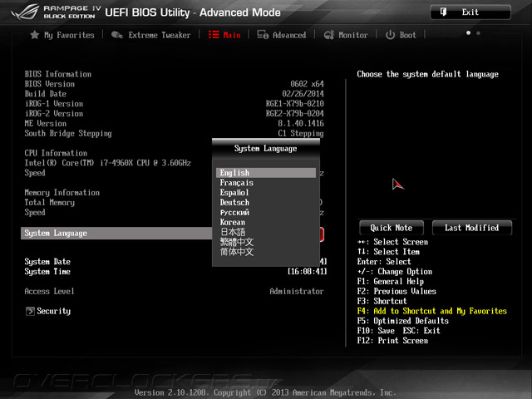532x399 pixels.
Task: Open Quick Note
Action: pyautogui.click(x=392, y=228)
